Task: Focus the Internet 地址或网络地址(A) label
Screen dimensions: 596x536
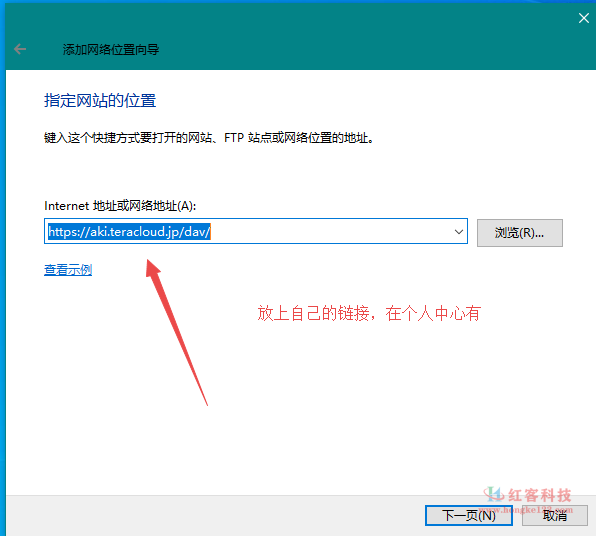Action: (x=120, y=206)
